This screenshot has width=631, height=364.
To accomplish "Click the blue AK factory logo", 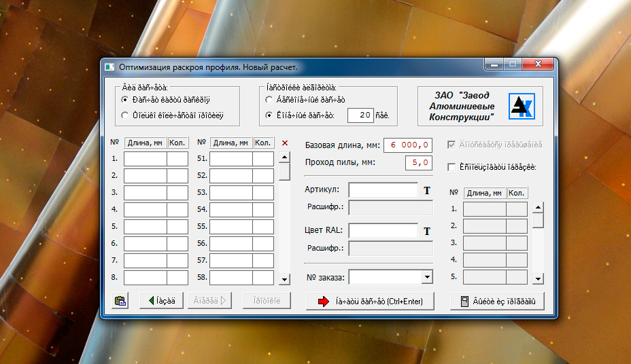I will tap(522, 107).
